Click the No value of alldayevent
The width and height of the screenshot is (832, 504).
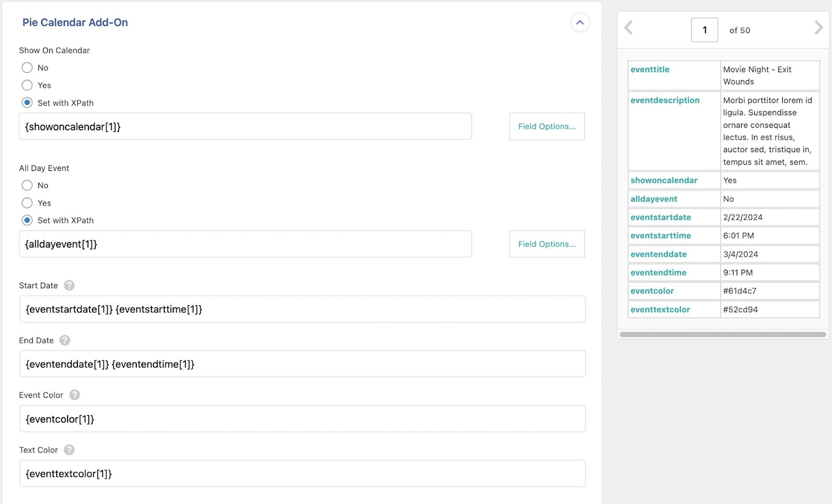(x=729, y=199)
